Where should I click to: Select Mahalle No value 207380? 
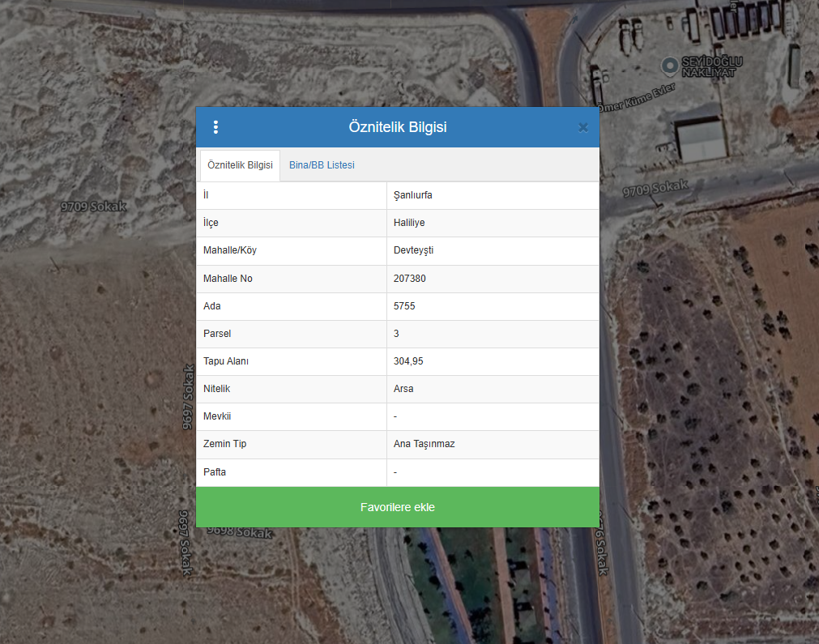409,279
